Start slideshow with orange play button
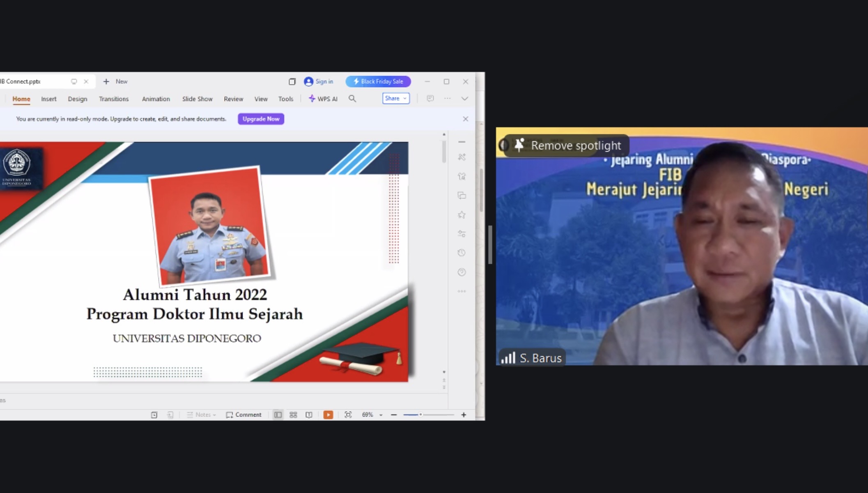 coord(328,415)
